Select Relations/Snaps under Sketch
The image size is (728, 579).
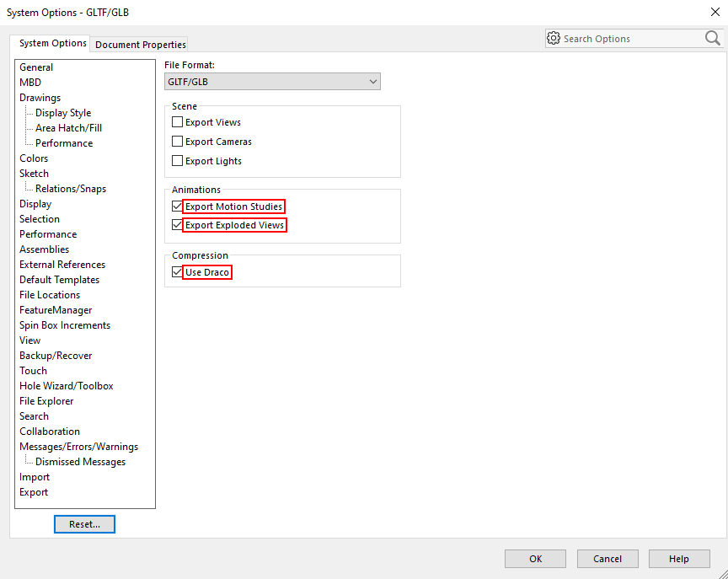pyautogui.click(x=71, y=189)
